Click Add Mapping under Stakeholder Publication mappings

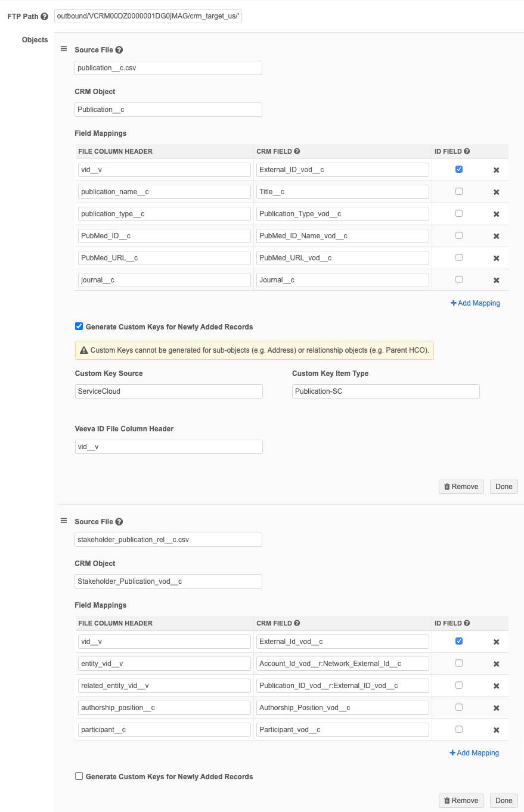474,753
